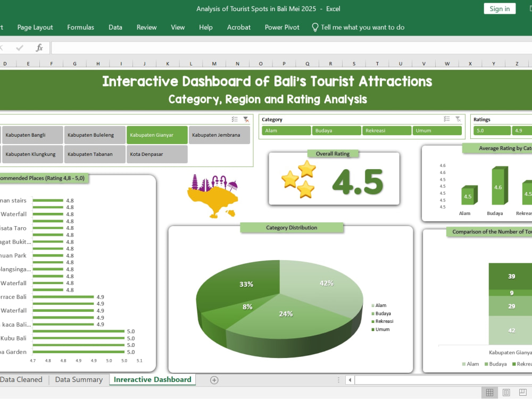Click Alam legend swatch in pie chart
This screenshot has width=532, height=399.
373,306
